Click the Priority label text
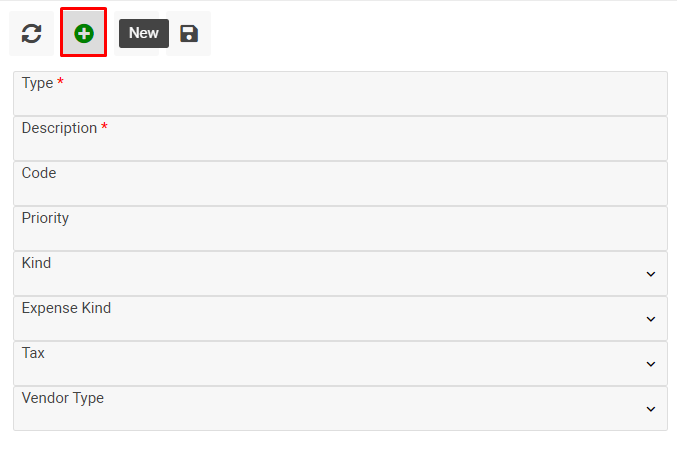The height and width of the screenshot is (473, 677). (x=45, y=218)
